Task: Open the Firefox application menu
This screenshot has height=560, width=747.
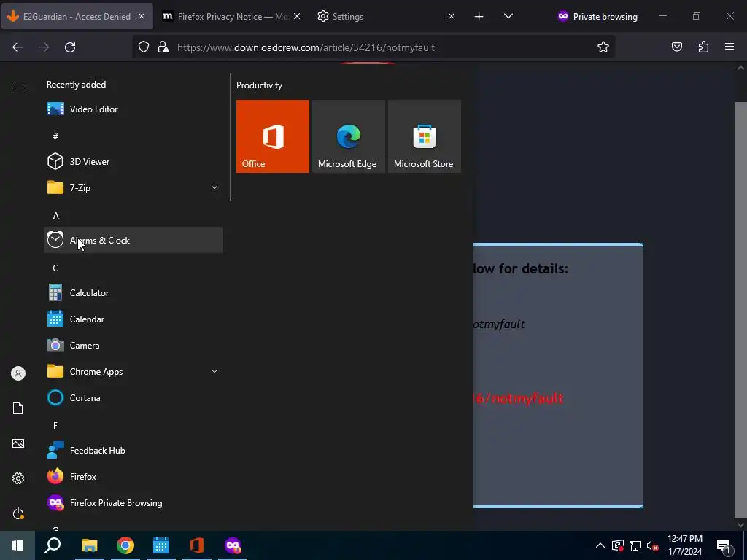Action: point(729,47)
